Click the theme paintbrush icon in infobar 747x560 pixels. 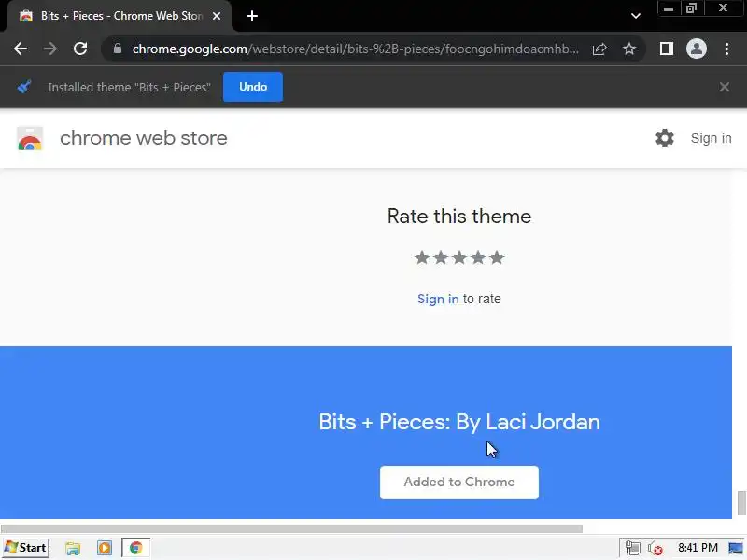tap(24, 87)
